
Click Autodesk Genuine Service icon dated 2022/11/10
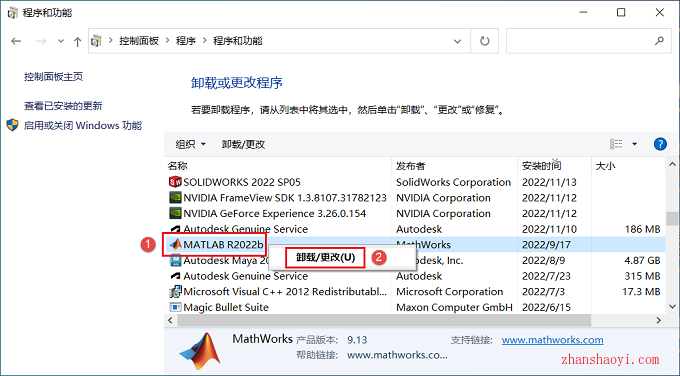175,229
